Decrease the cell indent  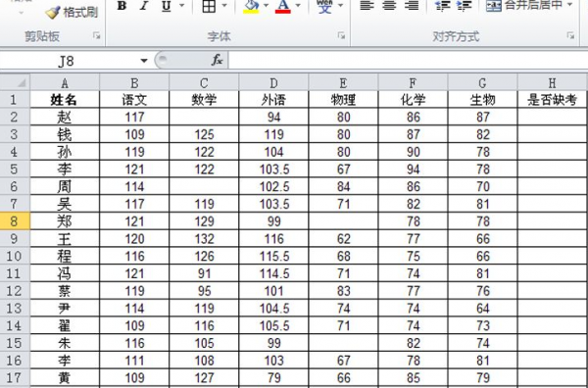click(x=442, y=6)
